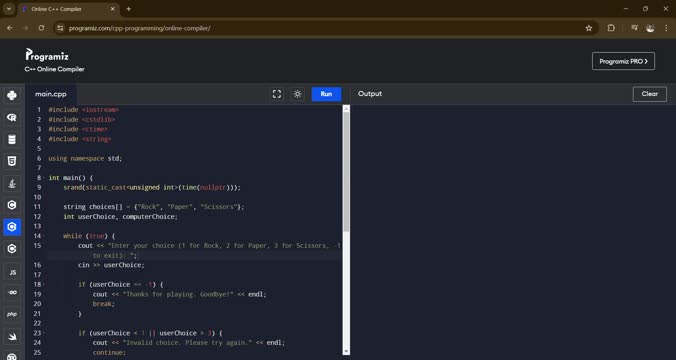
Task: Open the C# compiler icon above JS
Action: (12, 249)
